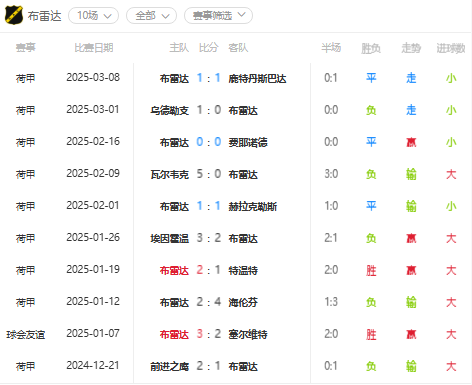The width and height of the screenshot is (472, 385).
Task: Select the 前进之鹰 home team link
Action: [170, 367]
